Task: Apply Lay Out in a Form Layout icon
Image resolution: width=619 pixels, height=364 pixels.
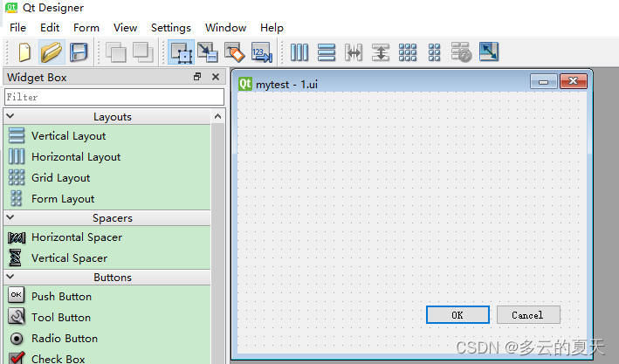Action: coord(434,52)
